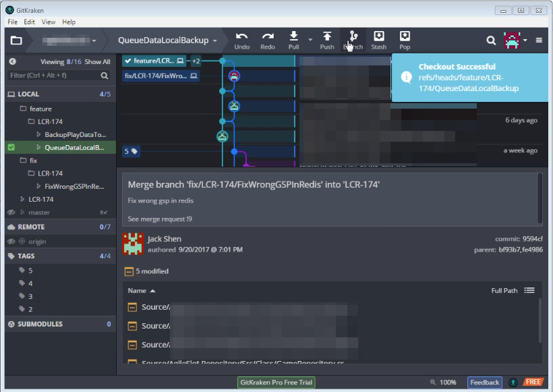Click the Redo toolbar button

tap(268, 40)
